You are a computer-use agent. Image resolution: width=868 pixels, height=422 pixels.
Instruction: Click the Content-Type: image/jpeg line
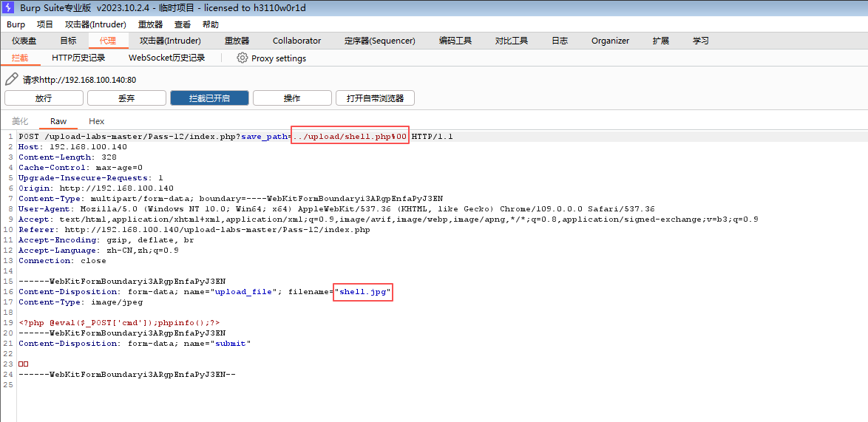[x=81, y=302]
